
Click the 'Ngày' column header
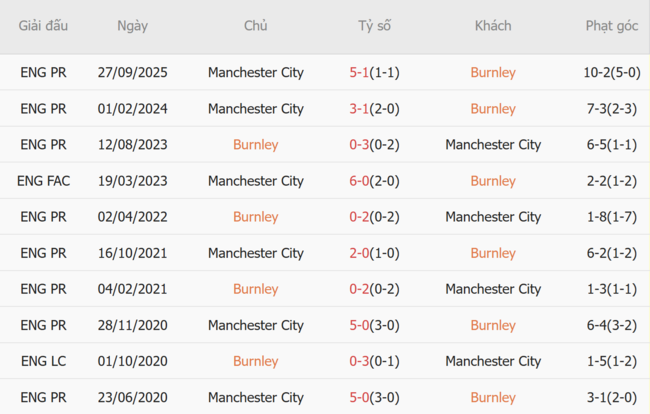pos(132,26)
